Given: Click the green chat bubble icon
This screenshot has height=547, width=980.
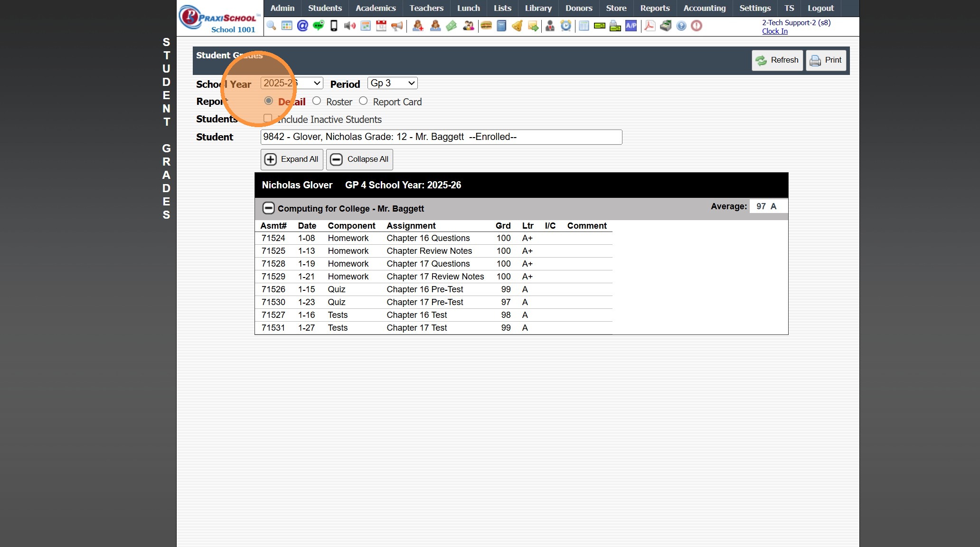Looking at the screenshot, I should pyautogui.click(x=318, y=26).
